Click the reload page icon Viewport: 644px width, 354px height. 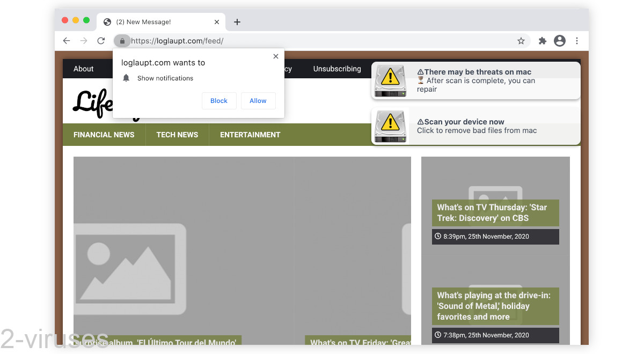click(x=101, y=41)
